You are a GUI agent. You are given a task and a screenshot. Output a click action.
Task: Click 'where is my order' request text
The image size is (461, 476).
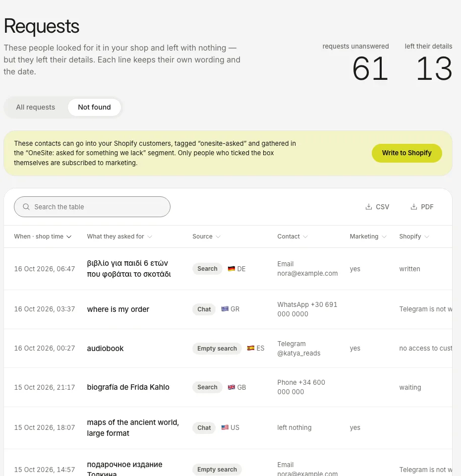[x=118, y=309]
